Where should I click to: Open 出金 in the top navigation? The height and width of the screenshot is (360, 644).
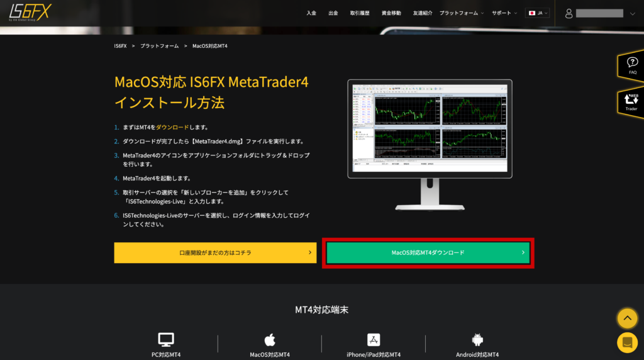click(333, 13)
